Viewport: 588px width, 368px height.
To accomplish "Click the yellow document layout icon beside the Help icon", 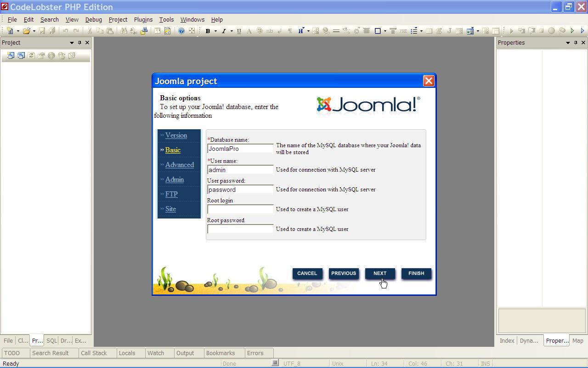I will point(167,31).
